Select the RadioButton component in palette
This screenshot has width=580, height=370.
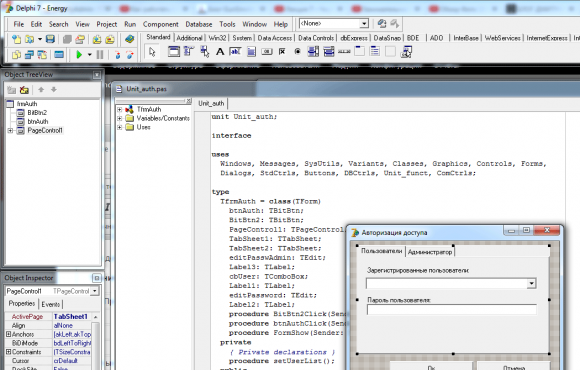[297, 51]
